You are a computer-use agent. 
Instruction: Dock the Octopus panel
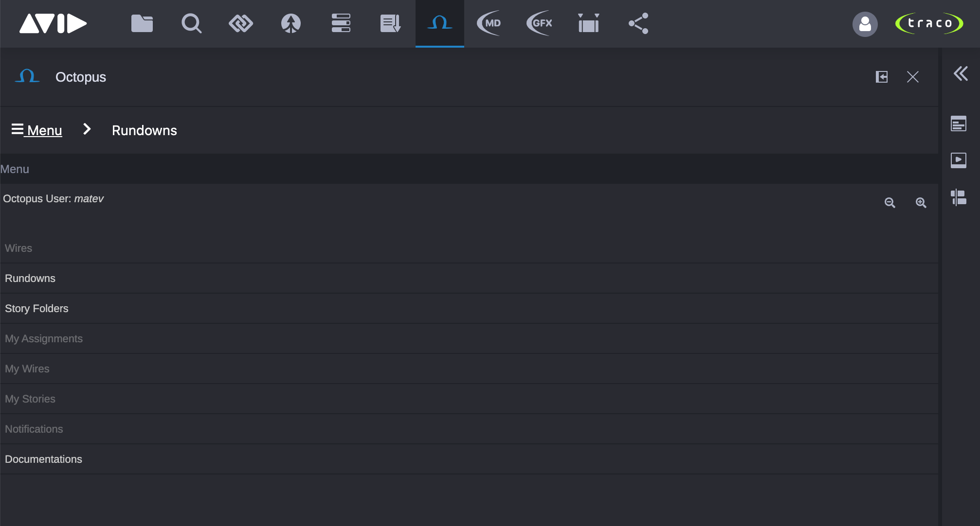point(881,77)
